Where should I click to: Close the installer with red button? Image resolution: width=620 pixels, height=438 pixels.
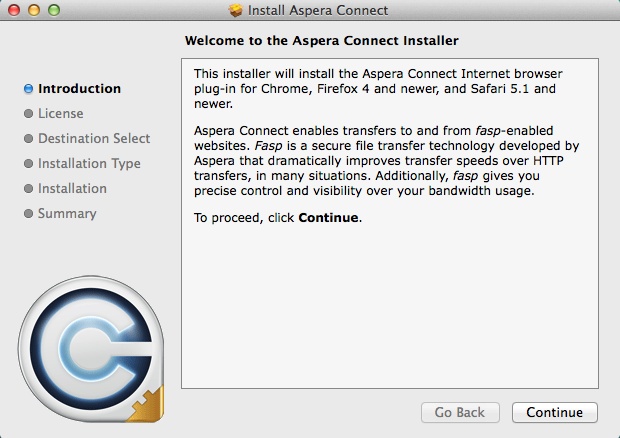(13, 11)
